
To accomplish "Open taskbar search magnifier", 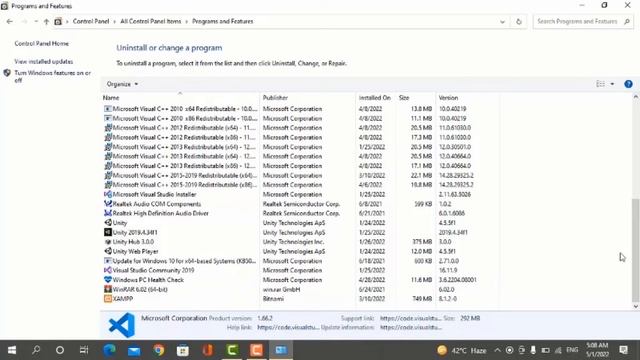I will click(36, 350).
